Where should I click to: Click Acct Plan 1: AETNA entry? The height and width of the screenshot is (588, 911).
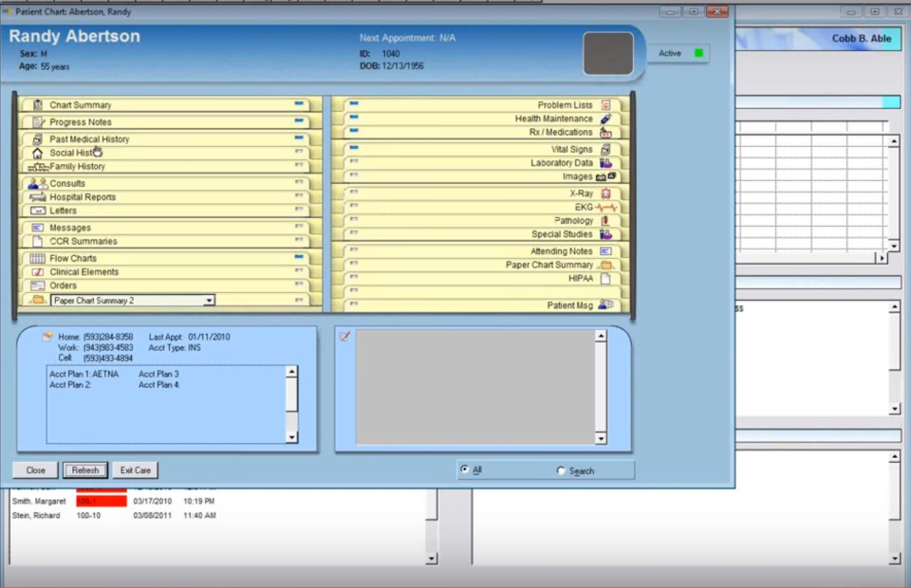pos(84,375)
